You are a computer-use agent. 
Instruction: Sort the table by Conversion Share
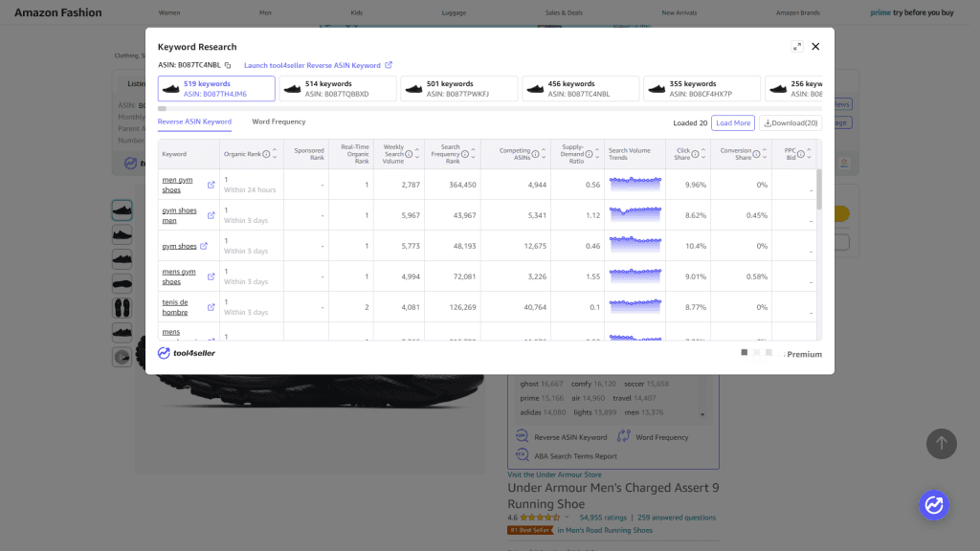click(765, 154)
